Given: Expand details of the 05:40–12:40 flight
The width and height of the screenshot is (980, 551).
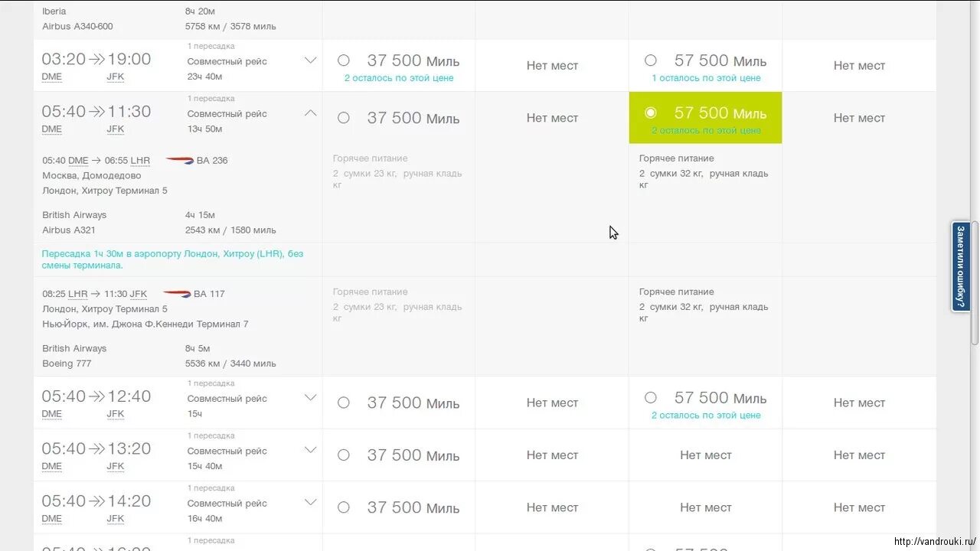Looking at the screenshot, I should pyautogui.click(x=310, y=397).
